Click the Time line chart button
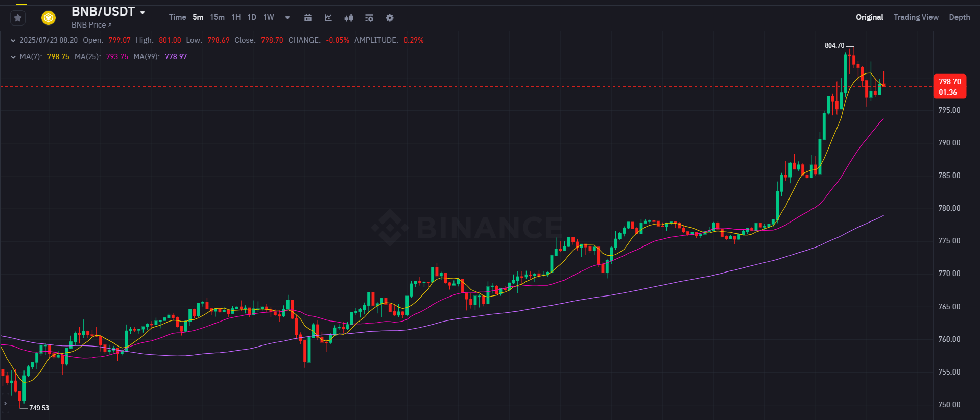Viewport: 980px width, 420px height. coord(177,17)
